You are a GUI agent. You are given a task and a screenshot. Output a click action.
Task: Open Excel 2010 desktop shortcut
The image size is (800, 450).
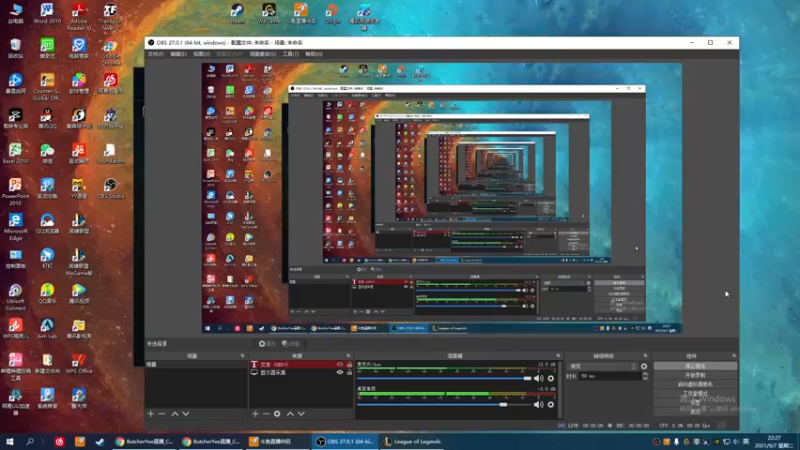(15, 153)
